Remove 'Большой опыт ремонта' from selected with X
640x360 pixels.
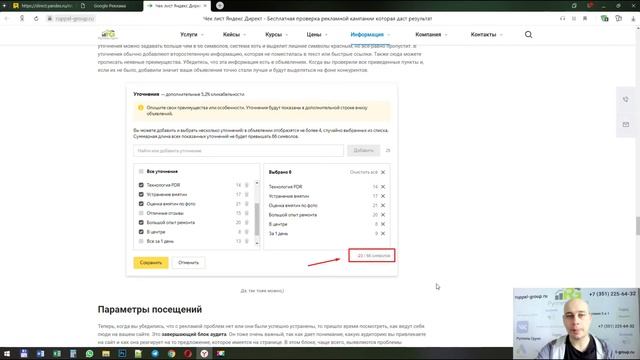(x=383, y=215)
